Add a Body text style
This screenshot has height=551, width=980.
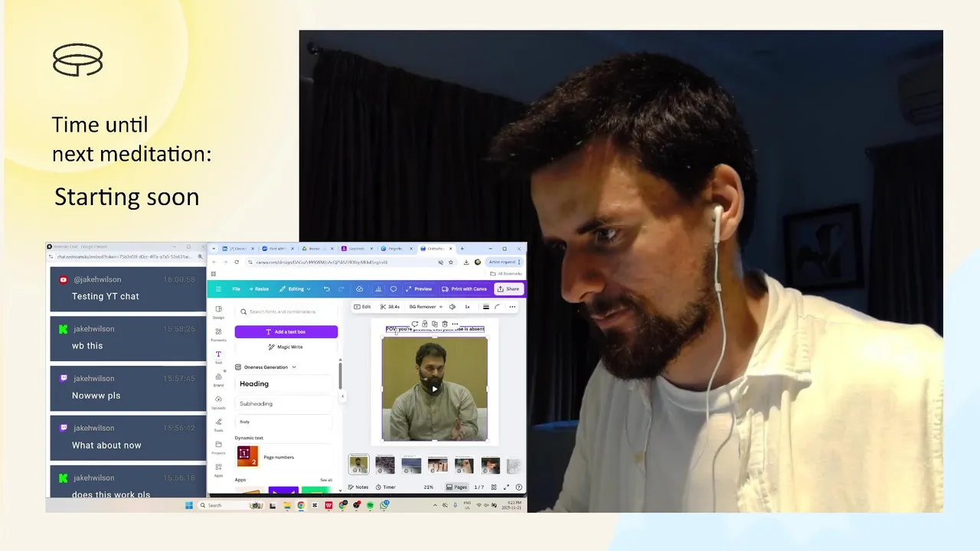click(x=285, y=422)
